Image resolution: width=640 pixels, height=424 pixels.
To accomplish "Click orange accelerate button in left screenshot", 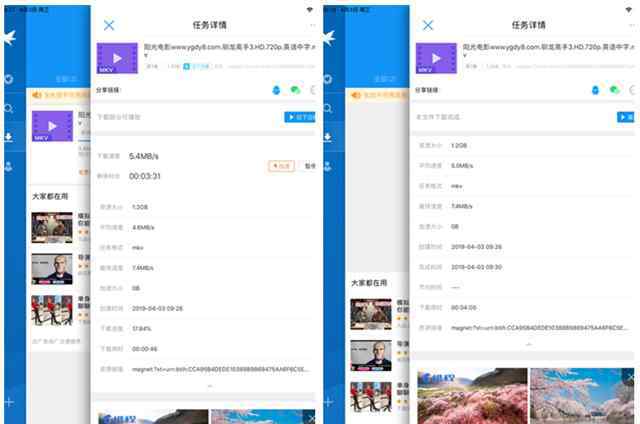I will tap(281, 166).
